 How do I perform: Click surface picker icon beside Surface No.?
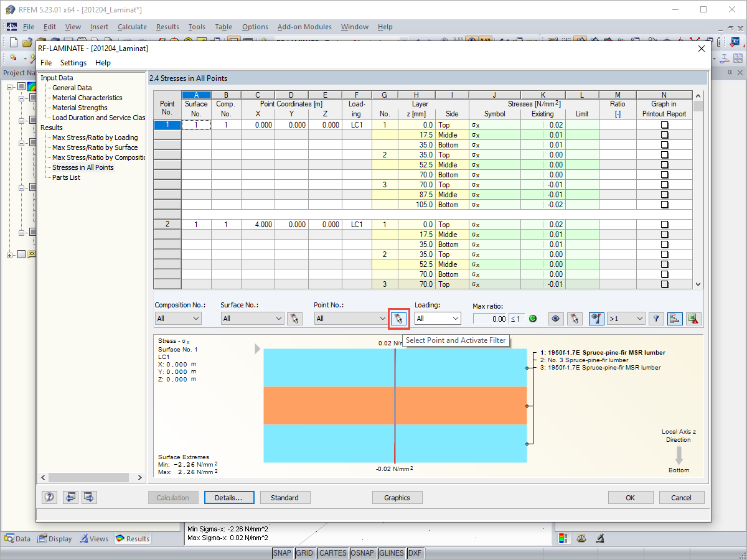pos(294,319)
